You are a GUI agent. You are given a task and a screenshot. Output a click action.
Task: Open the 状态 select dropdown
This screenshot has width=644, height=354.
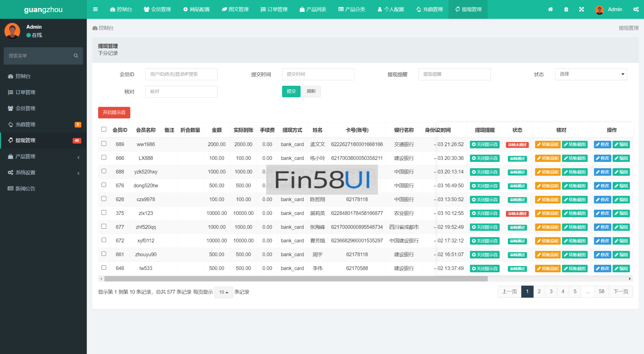coord(591,74)
